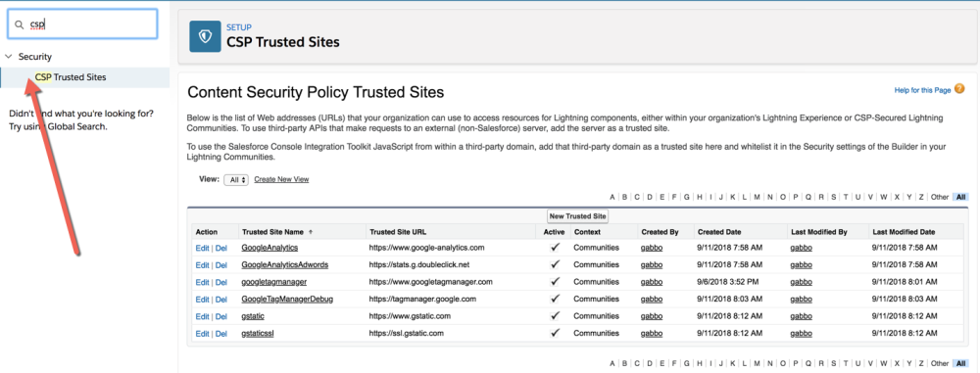Sort by the Last Modified By column header
The width and height of the screenshot is (980, 373).
[818, 232]
